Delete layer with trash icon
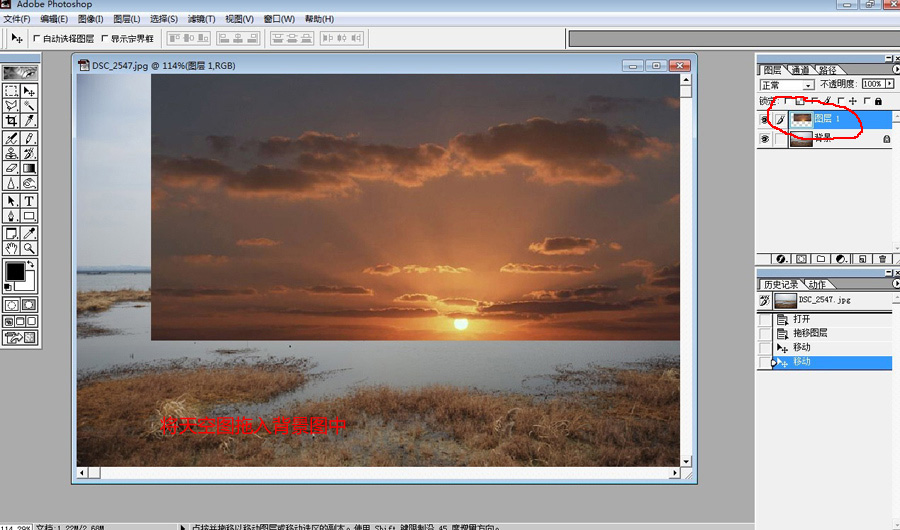 [882, 259]
